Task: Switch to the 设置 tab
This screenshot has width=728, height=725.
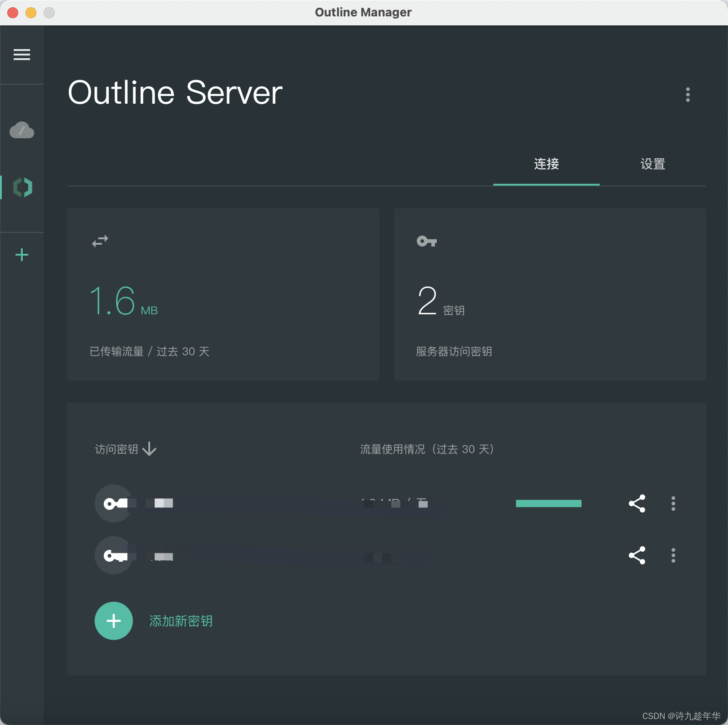Action: coord(652,164)
